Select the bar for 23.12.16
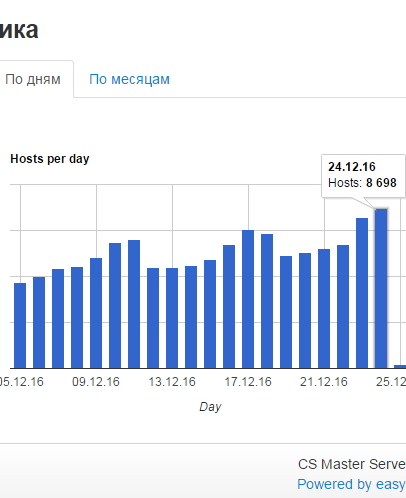406x498 pixels. tap(362, 293)
